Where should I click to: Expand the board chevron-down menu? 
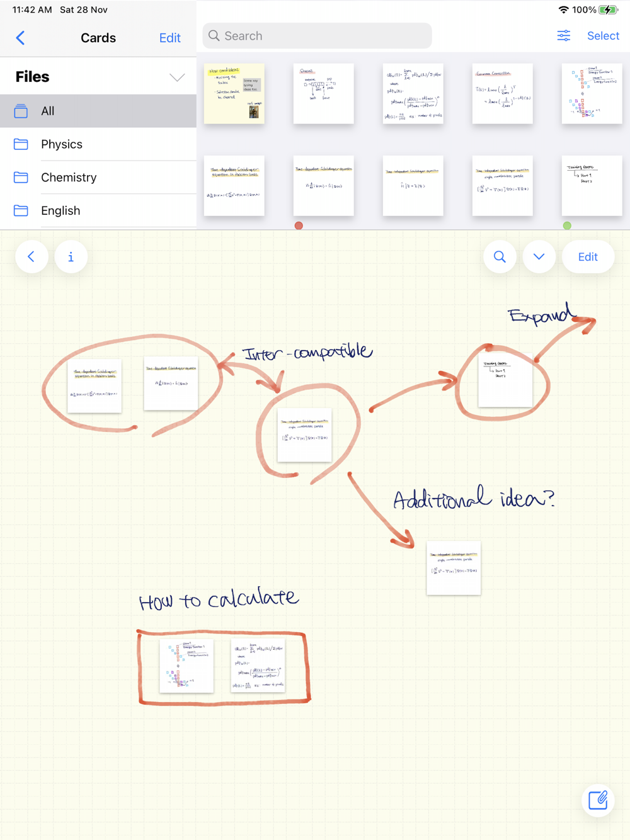539,257
